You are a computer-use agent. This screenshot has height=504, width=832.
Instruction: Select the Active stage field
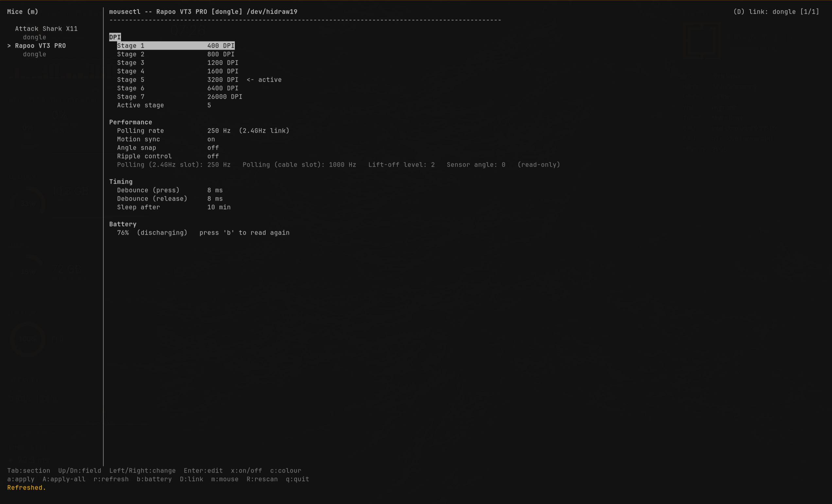[164, 105]
